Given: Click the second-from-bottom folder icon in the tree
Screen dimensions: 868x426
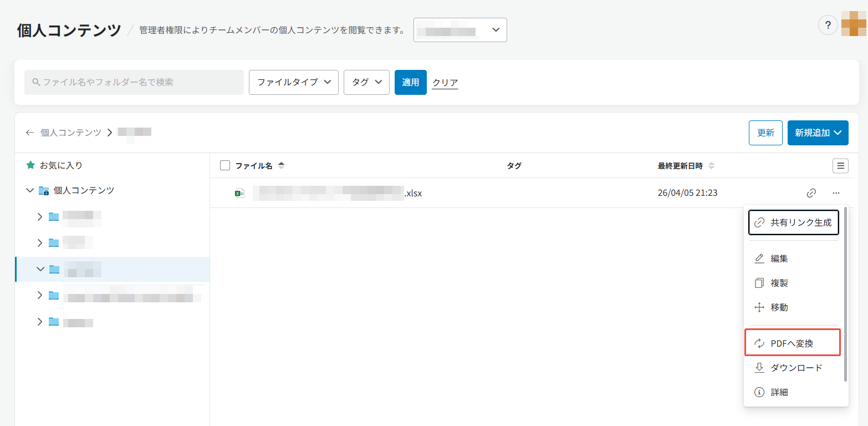Looking at the screenshot, I should click(54, 295).
